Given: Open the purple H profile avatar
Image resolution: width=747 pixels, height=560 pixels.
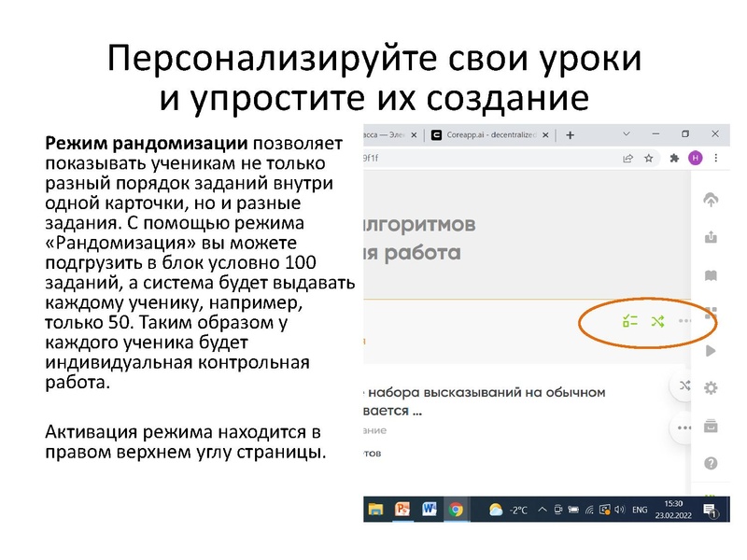Looking at the screenshot, I should (695, 158).
